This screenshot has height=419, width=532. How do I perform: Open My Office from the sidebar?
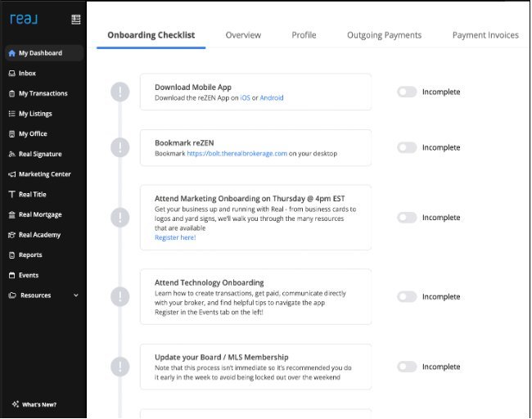[33, 134]
